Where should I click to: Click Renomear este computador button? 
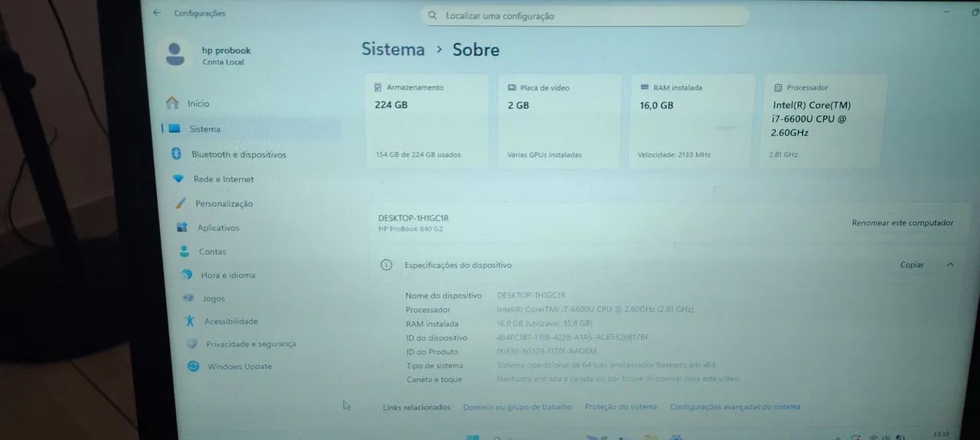(x=903, y=223)
